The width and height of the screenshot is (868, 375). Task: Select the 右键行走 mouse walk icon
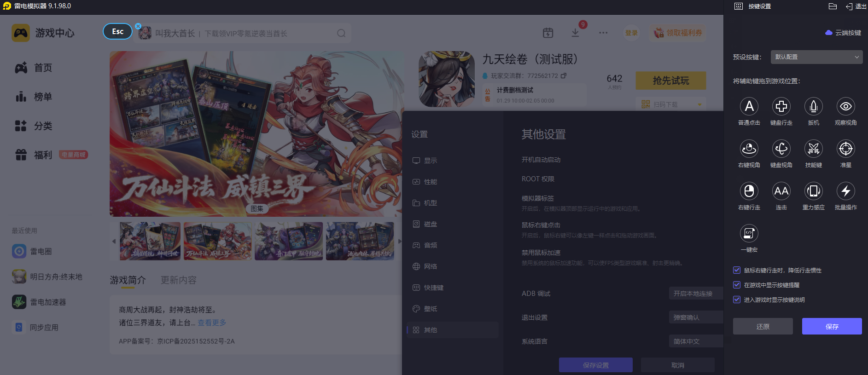click(749, 191)
